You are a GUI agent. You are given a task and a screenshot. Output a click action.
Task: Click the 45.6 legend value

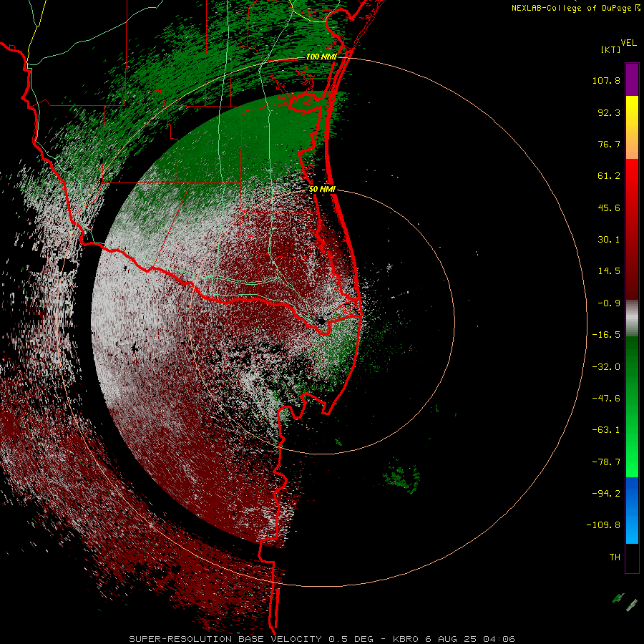[x=609, y=208]
